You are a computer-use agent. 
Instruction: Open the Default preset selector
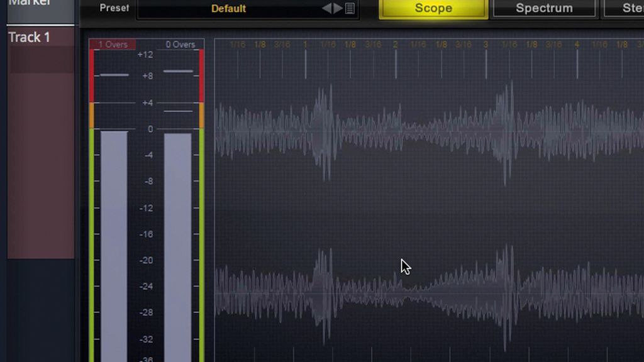(x=228, y=8)
